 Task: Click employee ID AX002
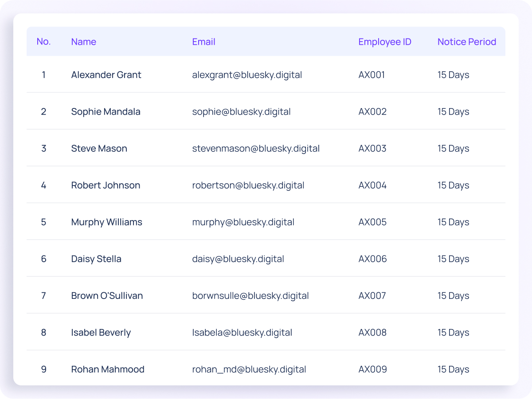[372, 112]
